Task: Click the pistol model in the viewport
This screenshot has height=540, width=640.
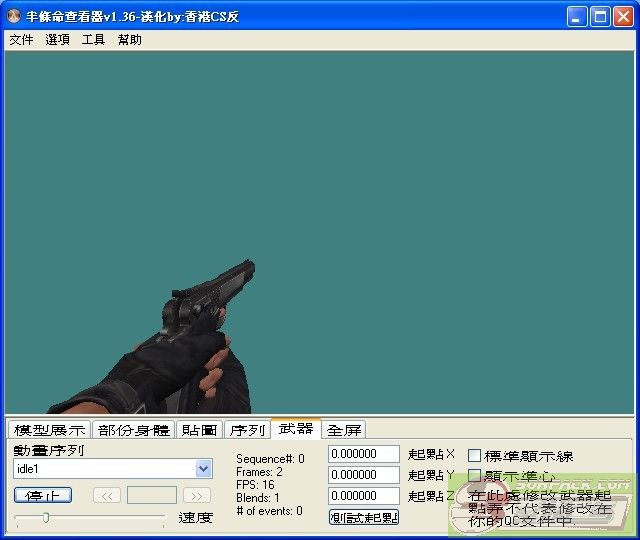Action: 212,300
